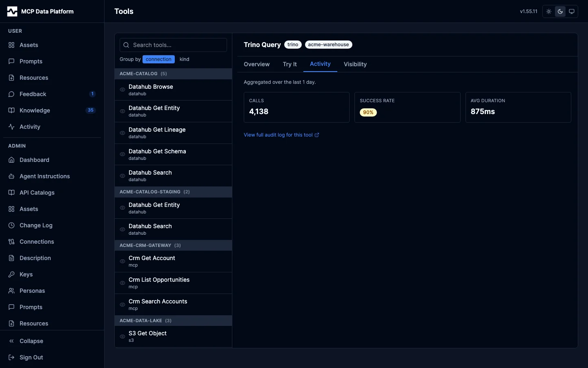Group tools by connection
Viewport: 588px width, 368px height.
(158, 59)
